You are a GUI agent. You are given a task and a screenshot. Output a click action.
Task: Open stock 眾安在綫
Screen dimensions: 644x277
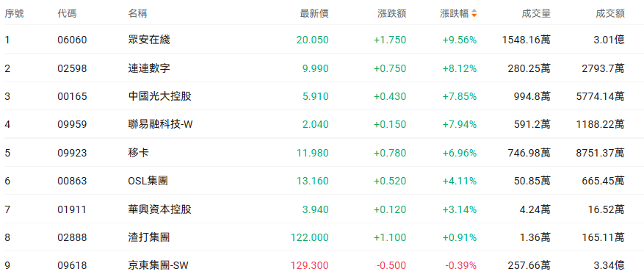149,40
